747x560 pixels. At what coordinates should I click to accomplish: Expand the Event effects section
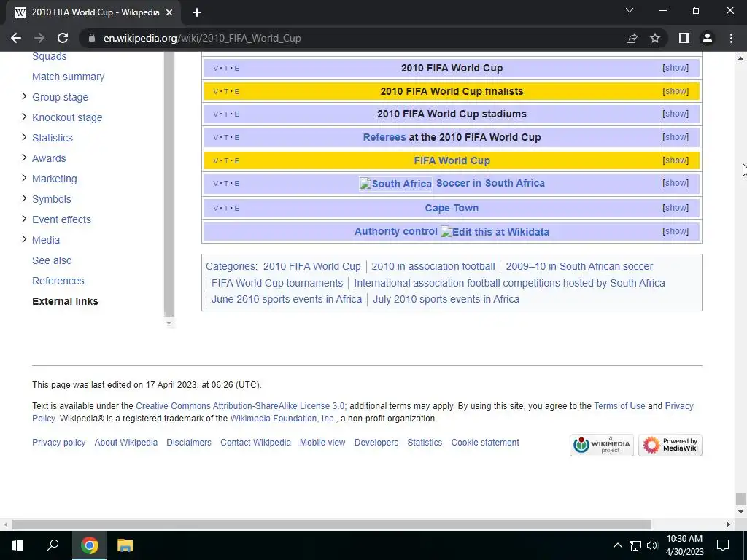click(24, 219)
